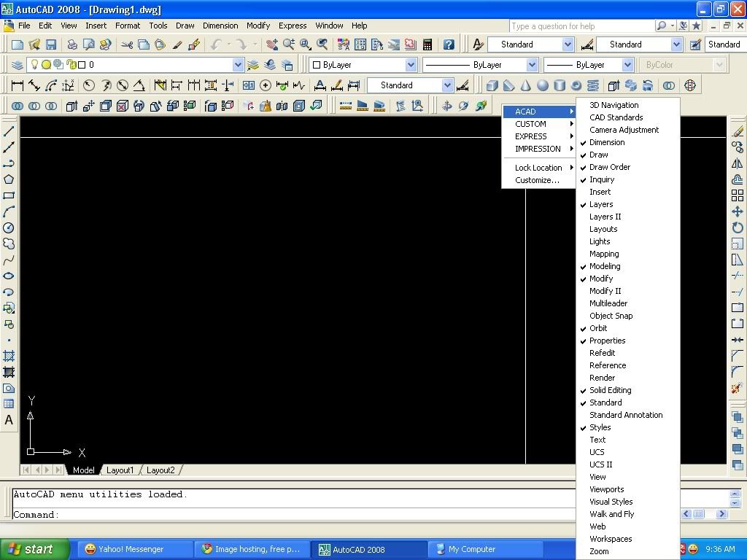Open the Format menu
Screen dimensions: 747x560
tap(128, 26)
